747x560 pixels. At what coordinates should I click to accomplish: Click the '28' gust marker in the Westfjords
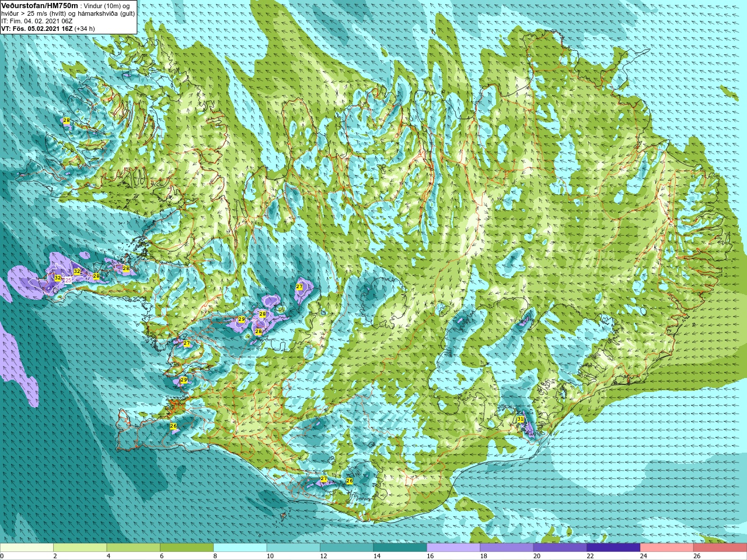pos(67,120)
